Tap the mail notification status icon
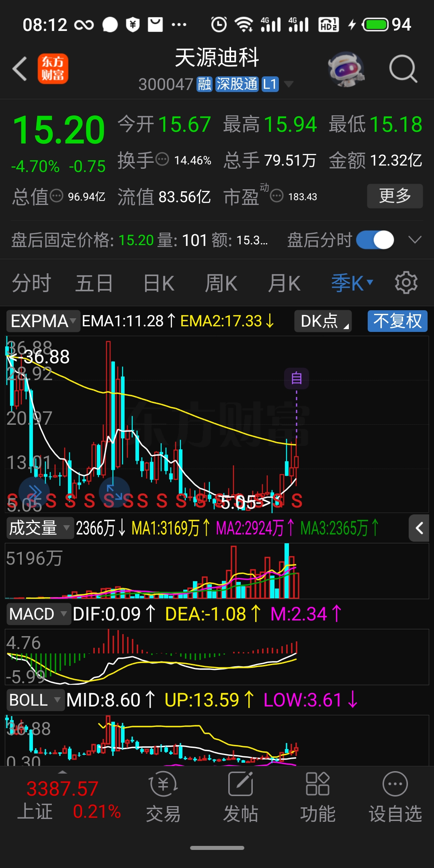 [156, 25]
